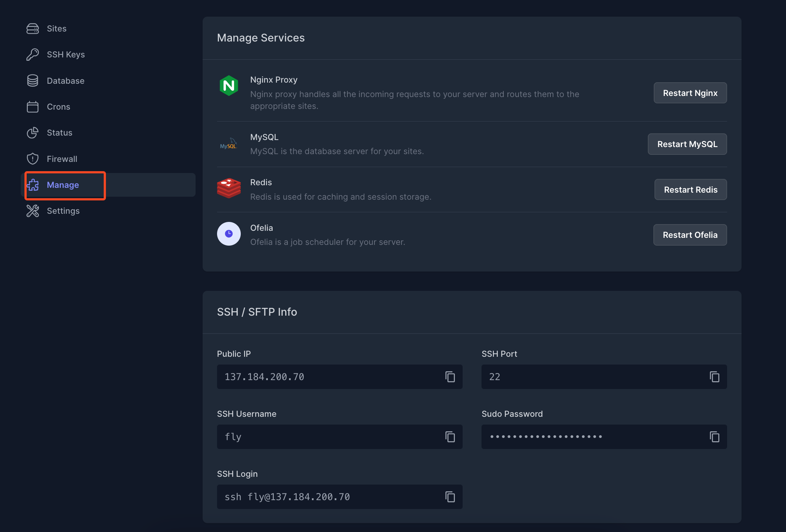786x532 pixels.
Task: Click the Restart Ofelia button
Action: 690,235
